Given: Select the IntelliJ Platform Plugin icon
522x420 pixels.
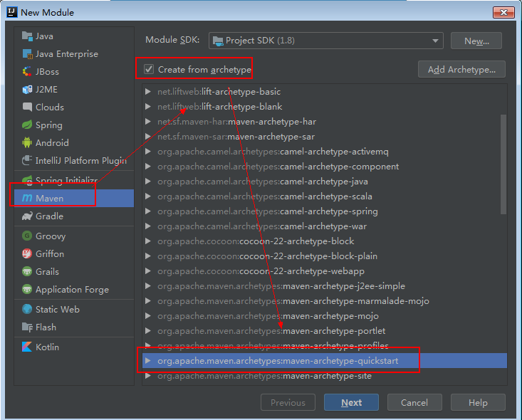Looking at the screenshot, I should (x=27, y=160).
